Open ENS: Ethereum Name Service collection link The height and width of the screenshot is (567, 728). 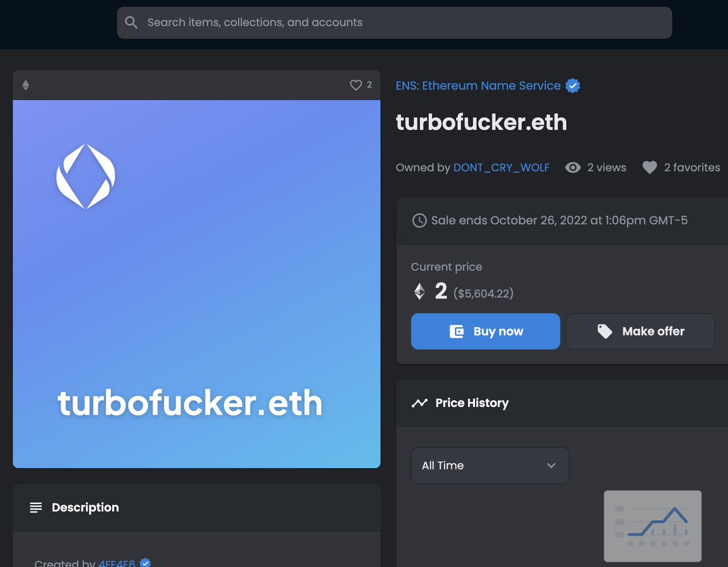point(478,86)
